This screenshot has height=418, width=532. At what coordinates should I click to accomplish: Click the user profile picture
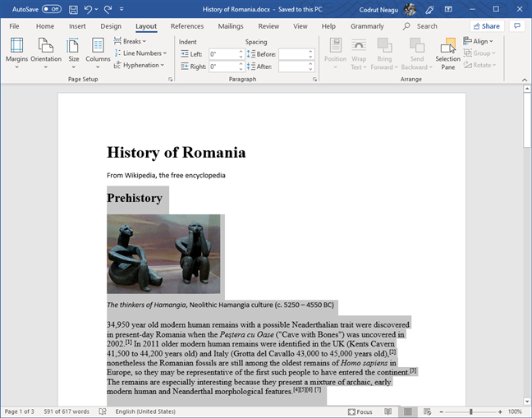click(410, 9)
